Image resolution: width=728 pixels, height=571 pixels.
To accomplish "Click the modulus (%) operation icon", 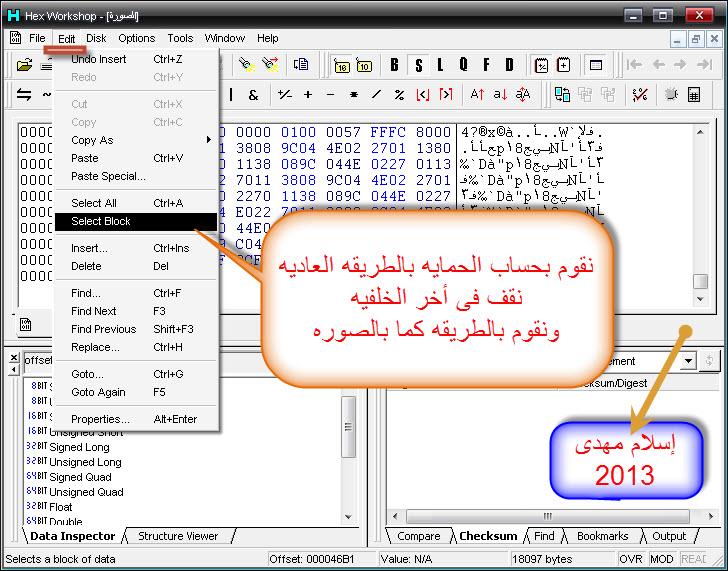I will [x=399, y=95].
